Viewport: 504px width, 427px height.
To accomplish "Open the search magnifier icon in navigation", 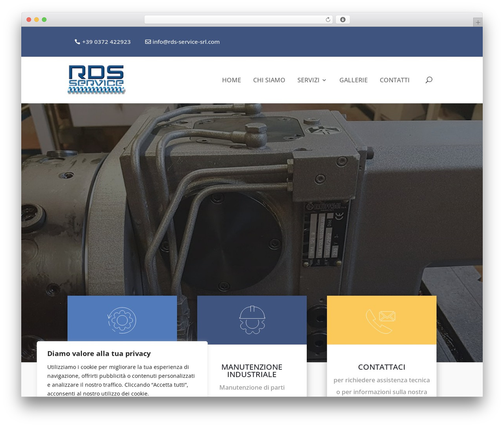I will 429,80.
